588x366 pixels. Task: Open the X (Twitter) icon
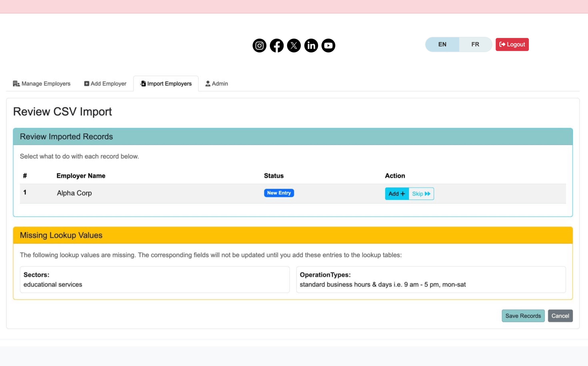pos(294,46)
